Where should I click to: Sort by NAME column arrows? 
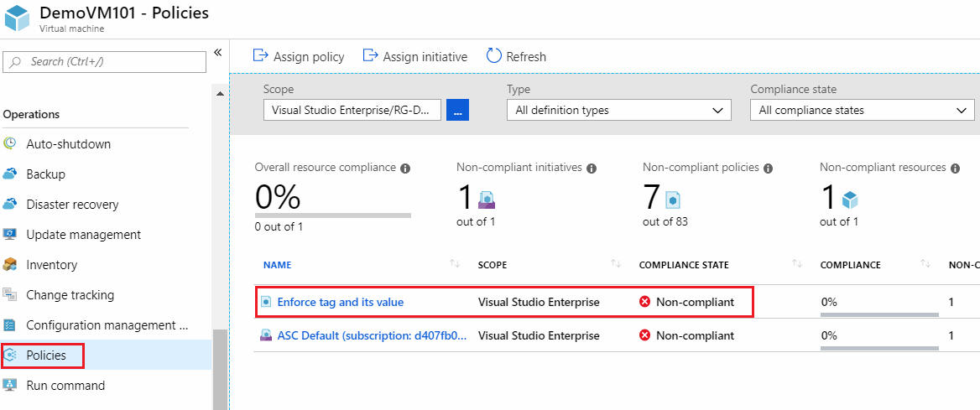tap(455, 265)
